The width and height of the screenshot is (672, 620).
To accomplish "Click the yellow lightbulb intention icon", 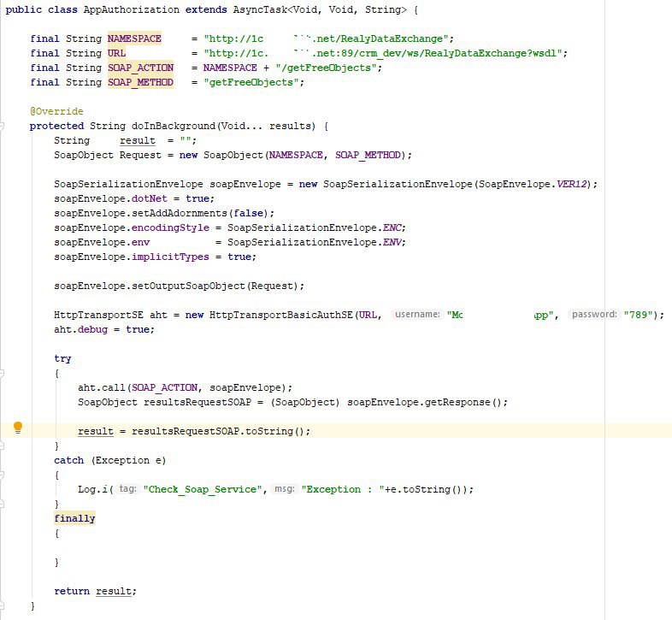I will (18, 428).
